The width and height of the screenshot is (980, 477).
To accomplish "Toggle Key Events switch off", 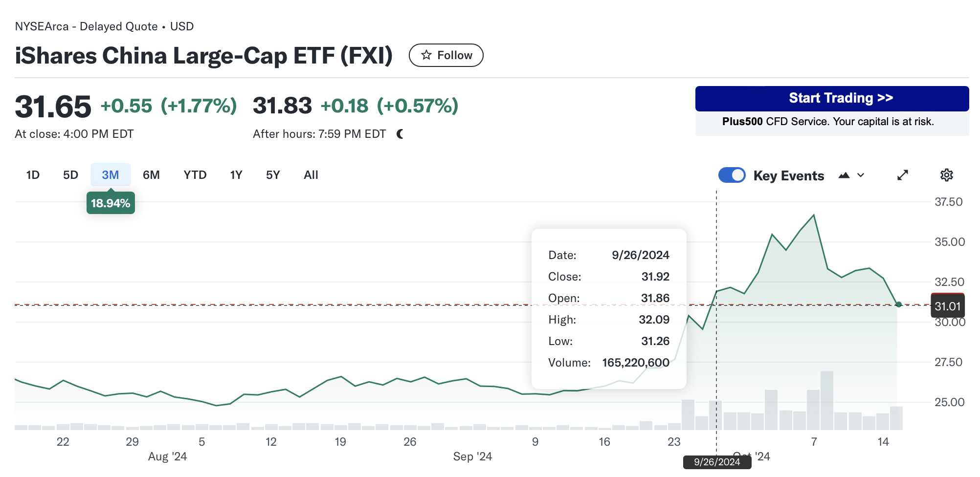I will coord(732,175).
